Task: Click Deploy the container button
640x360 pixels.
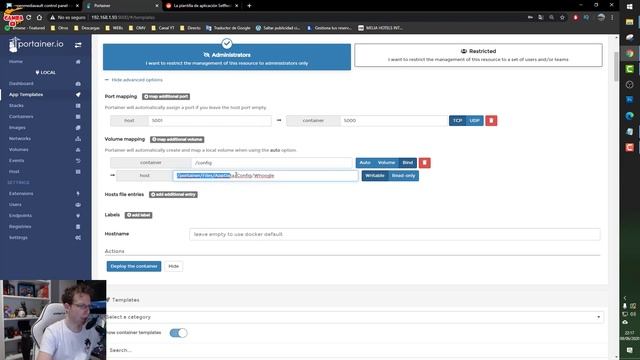Action: coord(134,267)
